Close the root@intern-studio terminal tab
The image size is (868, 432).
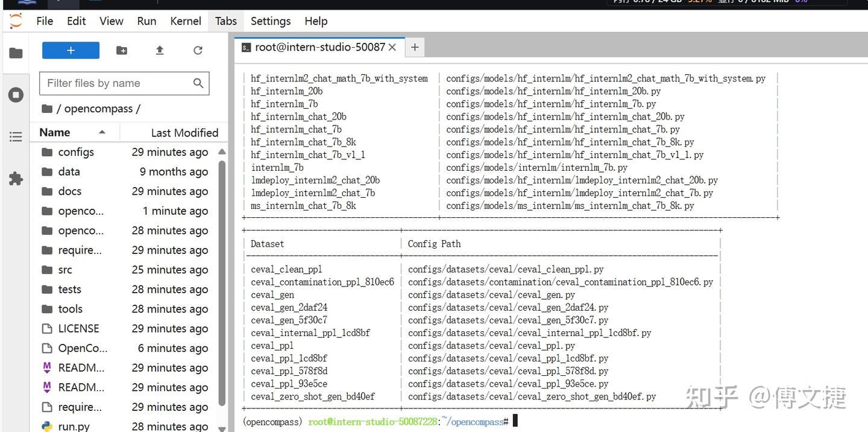click(392, 47)
